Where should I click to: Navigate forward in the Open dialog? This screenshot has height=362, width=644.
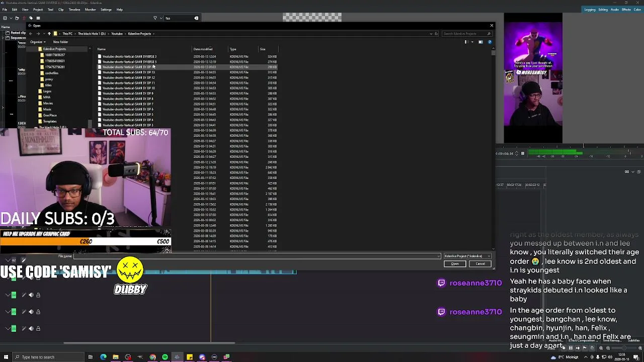(38, 34)
